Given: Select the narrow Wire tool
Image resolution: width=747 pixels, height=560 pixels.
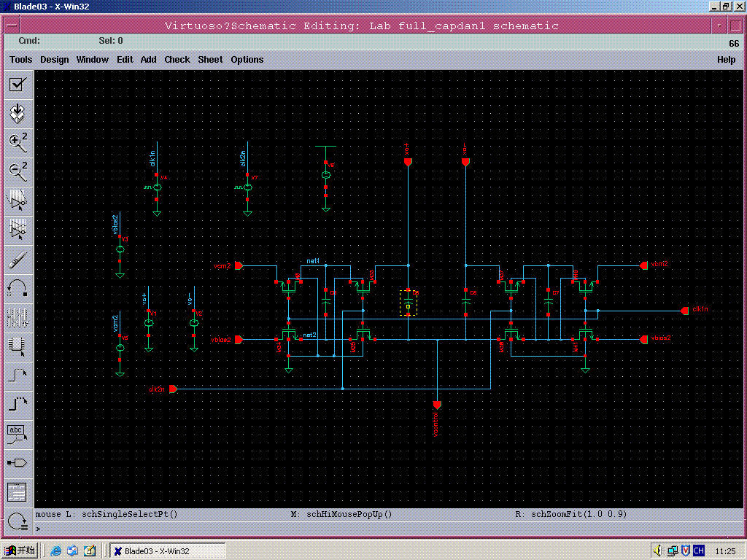Looking at the screenshot, I should point(18,376).
